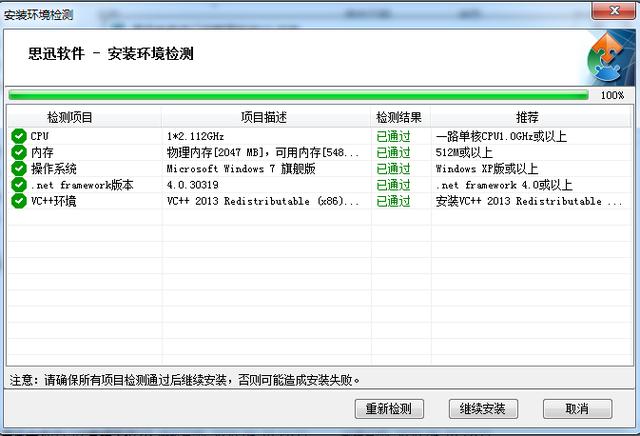The height and width of the screenshot is (436, 640).
Task: Click the 检测项目 column header
Action: 84,118
